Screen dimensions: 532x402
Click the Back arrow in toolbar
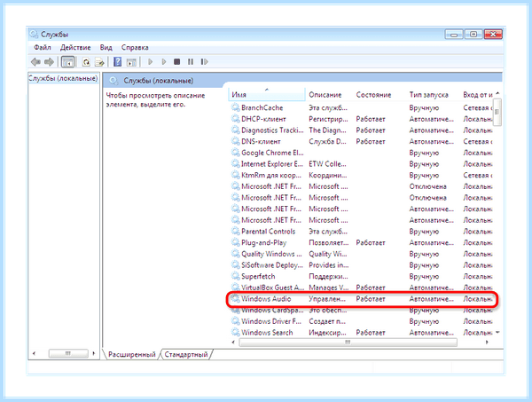pos(35,62)
